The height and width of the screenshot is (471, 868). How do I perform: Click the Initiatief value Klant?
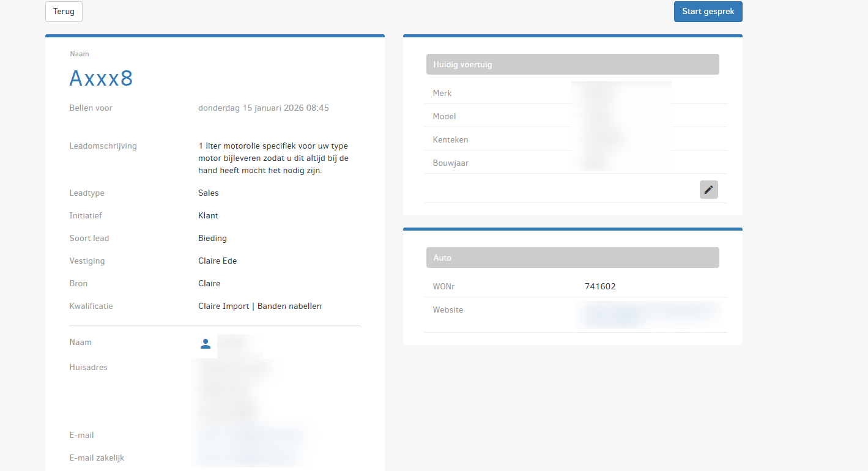(x=208, y=215)
